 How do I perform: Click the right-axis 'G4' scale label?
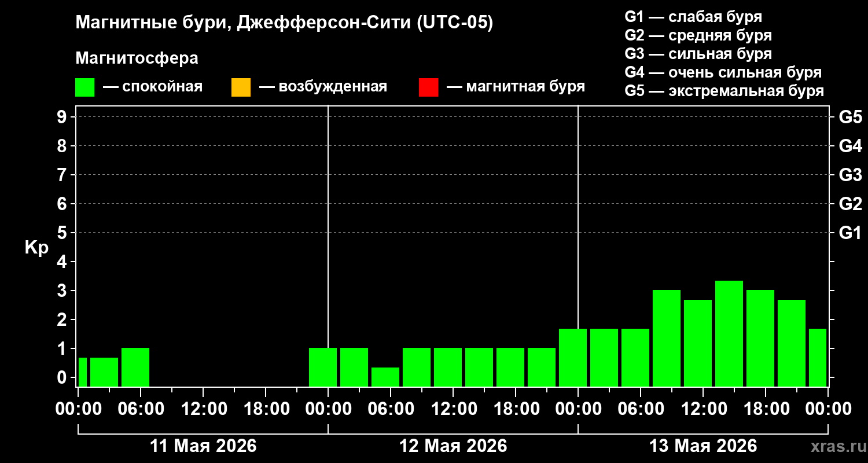tap(850, 146)
